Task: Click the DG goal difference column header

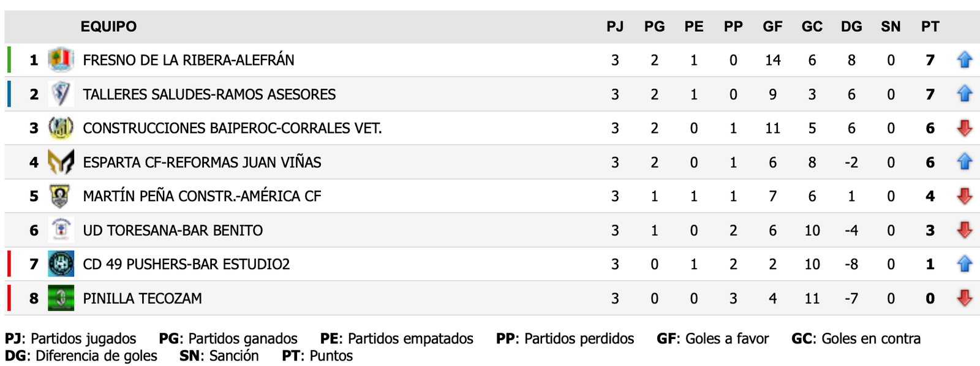Action: pyautogui.click(x=851, y=26)
